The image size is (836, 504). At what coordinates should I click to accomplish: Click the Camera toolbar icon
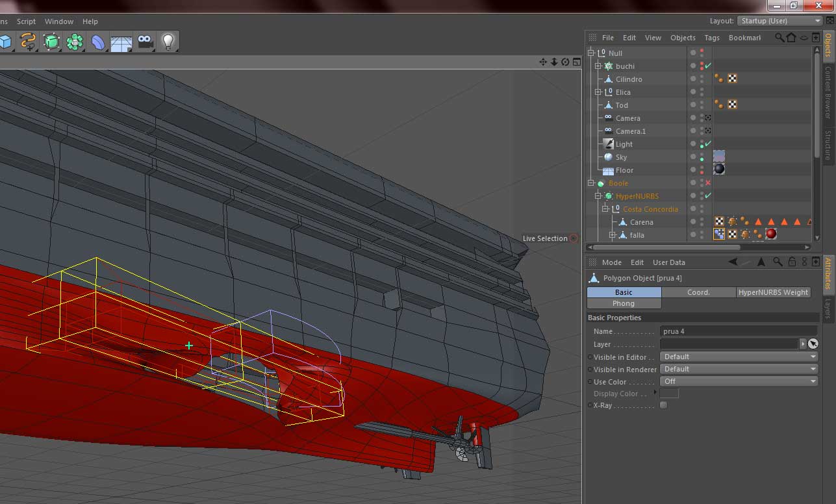tap(145, 42)
